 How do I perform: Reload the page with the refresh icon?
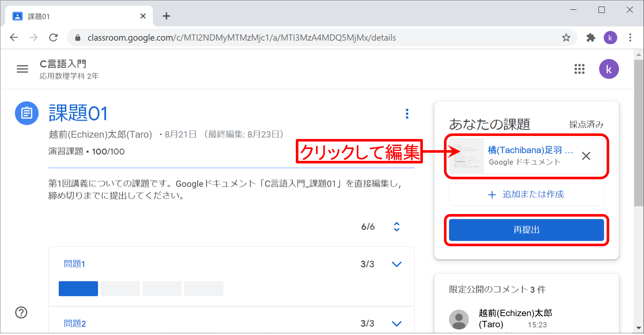[53, 38]
